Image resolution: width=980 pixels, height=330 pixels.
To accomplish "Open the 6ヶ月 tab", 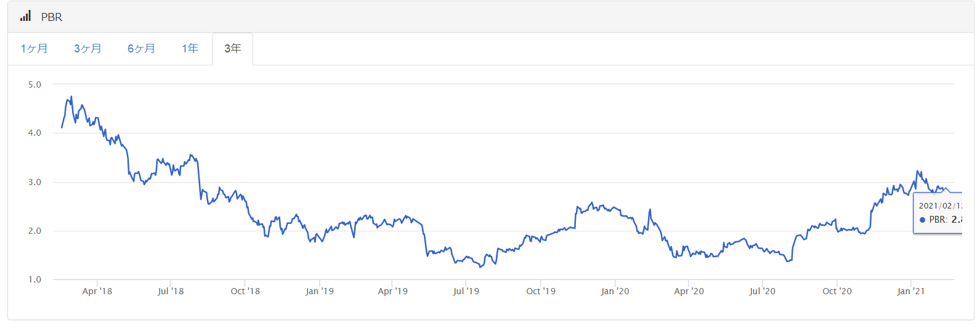I will 141,49.
